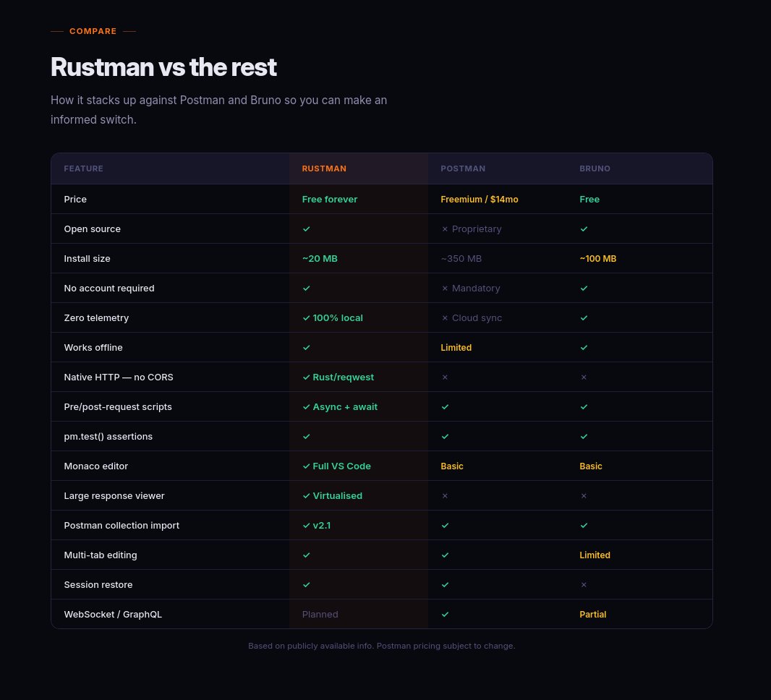
Task: Click Bruno checkmark in Postman collection import row
Action: point(584,526)
